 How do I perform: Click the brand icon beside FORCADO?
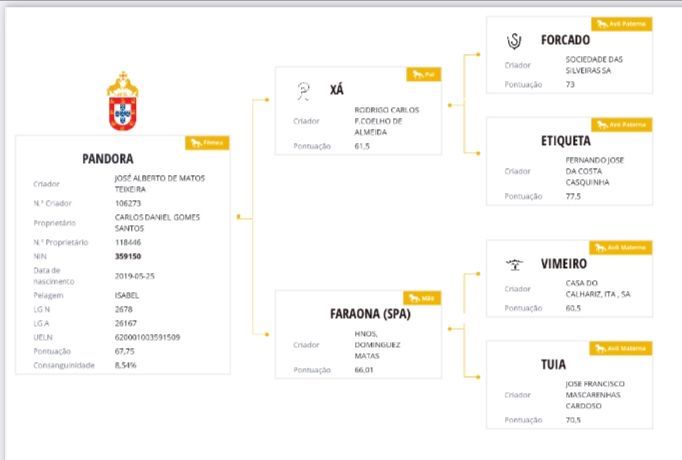point(514,41)
